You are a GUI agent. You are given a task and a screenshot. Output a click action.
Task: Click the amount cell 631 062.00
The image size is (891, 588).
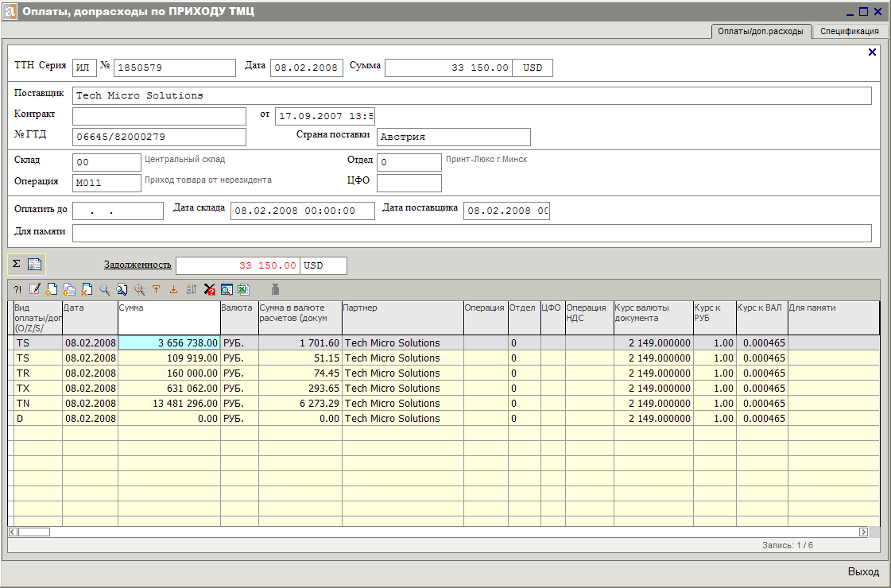[x=169, y=389]
